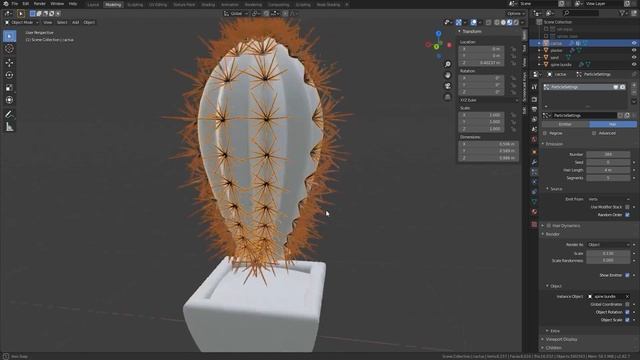Open the Render menu
The image size is (640, 360).
pos(40,4)
